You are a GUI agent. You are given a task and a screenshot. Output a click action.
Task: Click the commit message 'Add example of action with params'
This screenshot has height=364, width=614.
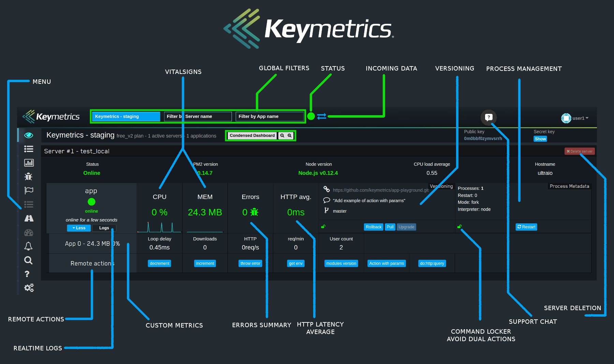tap(369, 201)
